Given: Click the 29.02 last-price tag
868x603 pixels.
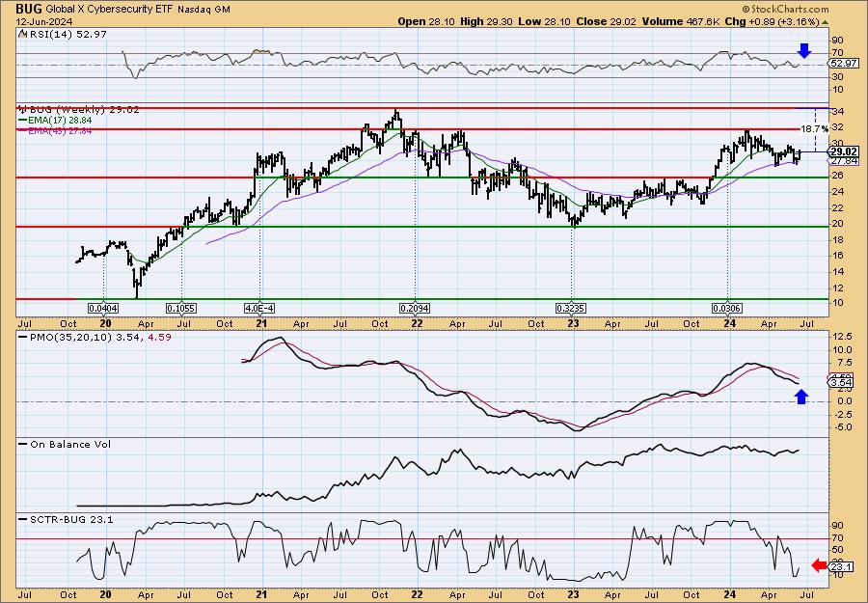Looking at the screenshot, I should (845, 151).
